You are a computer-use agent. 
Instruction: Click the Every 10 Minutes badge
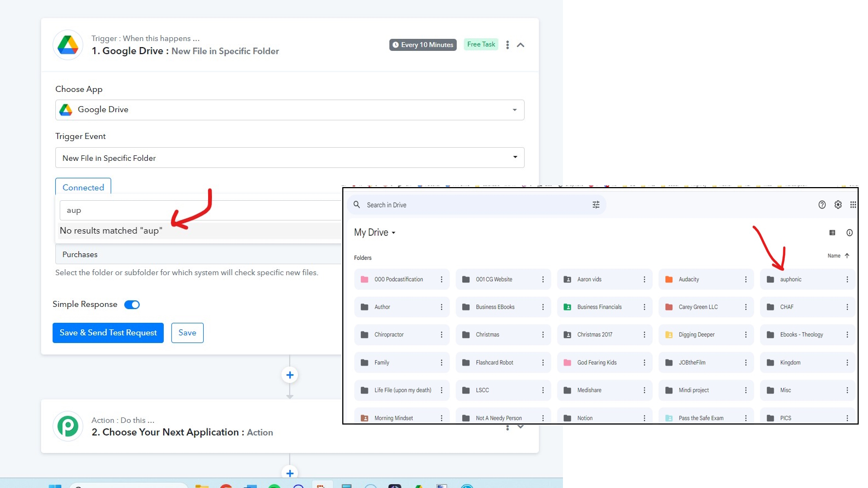point(423,45)
